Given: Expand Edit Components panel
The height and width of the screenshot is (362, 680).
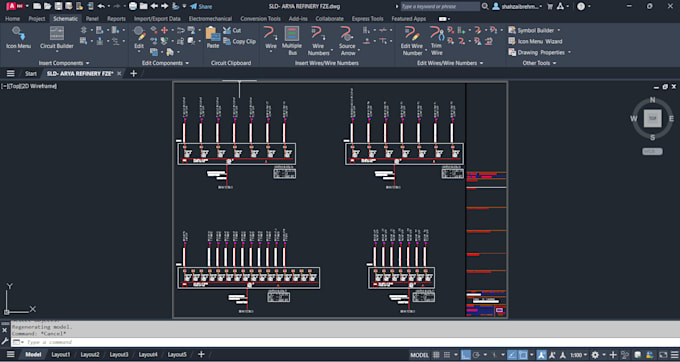Looking at the screenshot, I should [x=165, y=63].
